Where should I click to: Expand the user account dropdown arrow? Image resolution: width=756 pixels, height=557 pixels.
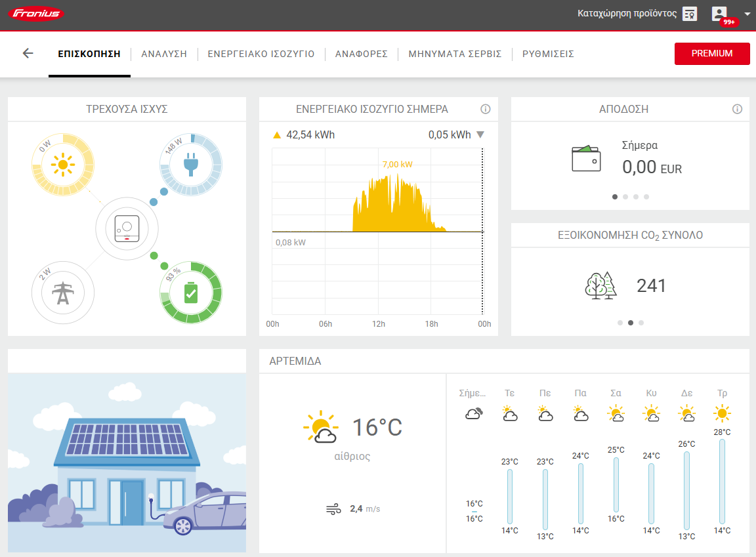click(747, 14)
